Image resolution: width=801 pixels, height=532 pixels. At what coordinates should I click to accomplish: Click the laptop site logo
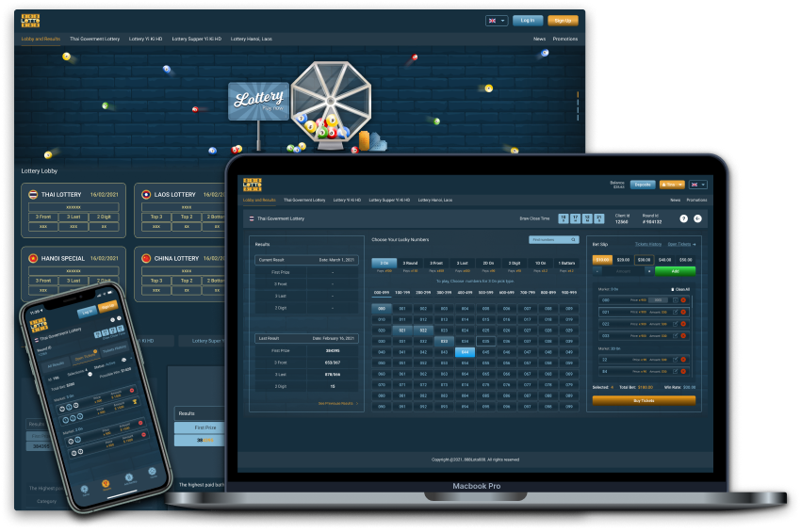(x=253, y=185)
